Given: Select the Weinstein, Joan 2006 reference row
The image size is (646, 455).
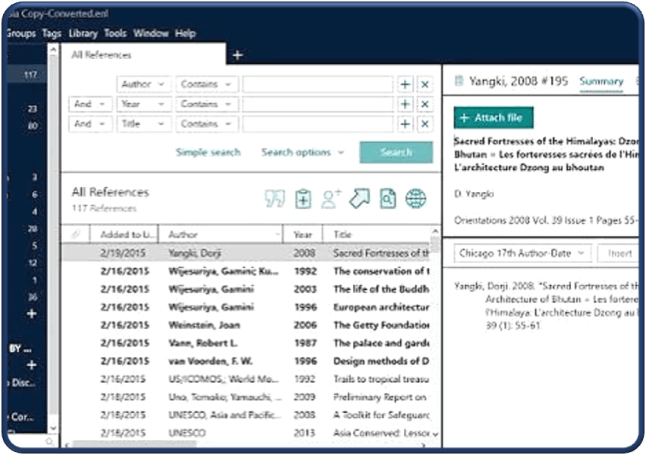Looking at the screenshot, I should coord(246,325).
